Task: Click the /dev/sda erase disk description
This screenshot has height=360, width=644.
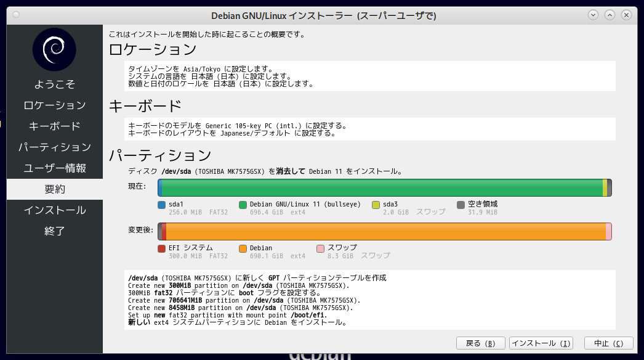Action: (265, 171)
